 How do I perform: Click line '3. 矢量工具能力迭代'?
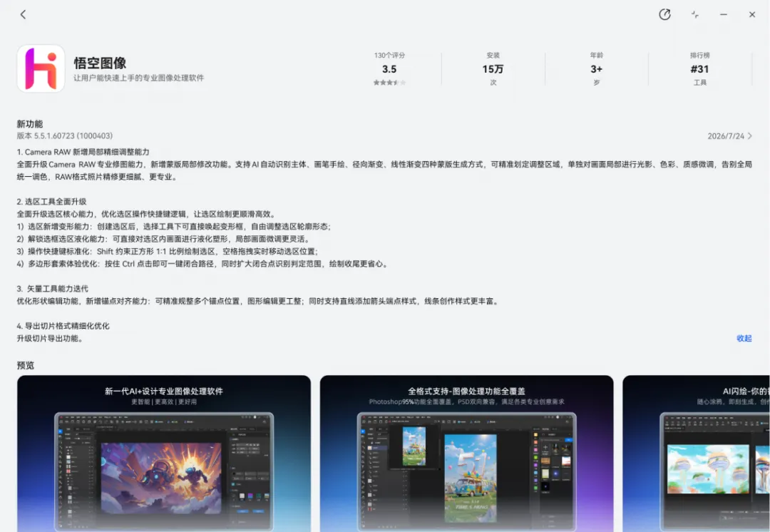(53, 288)
